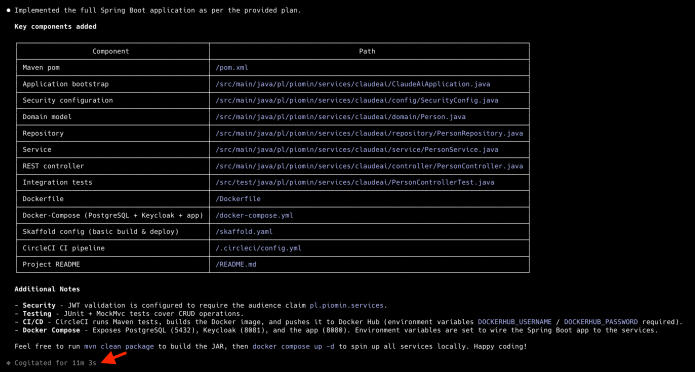
Task: Click the /pom.xml path
Action: (231, 67)
